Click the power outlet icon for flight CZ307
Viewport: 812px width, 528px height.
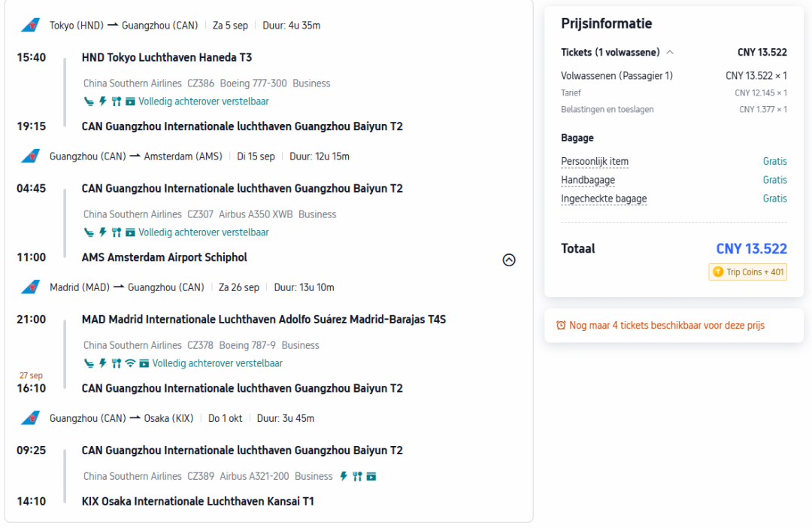coord(102,232)
